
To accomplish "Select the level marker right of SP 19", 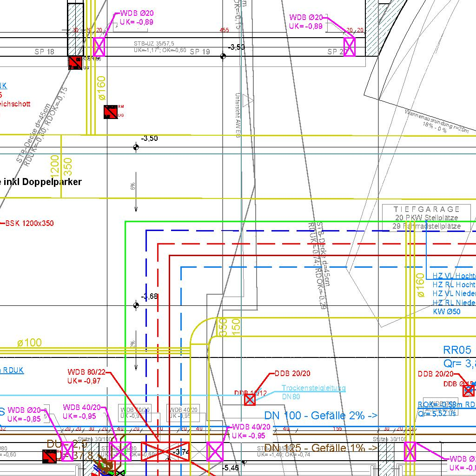I will [x=223, y=56].
